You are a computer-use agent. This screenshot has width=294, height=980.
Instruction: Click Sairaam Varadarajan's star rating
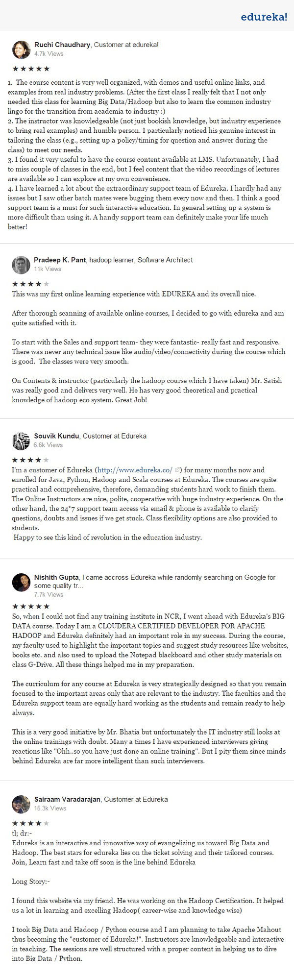click(31, 823)
